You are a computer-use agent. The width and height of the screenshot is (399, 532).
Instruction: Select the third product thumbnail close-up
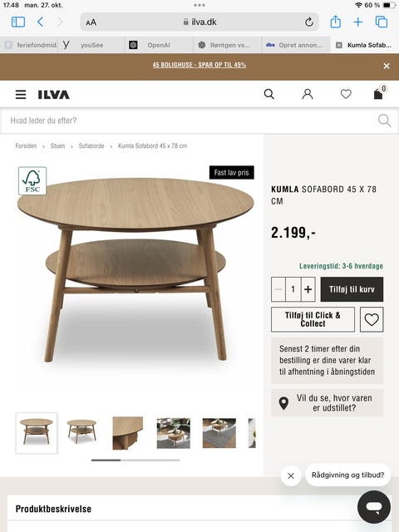click(x=127, y=433)
